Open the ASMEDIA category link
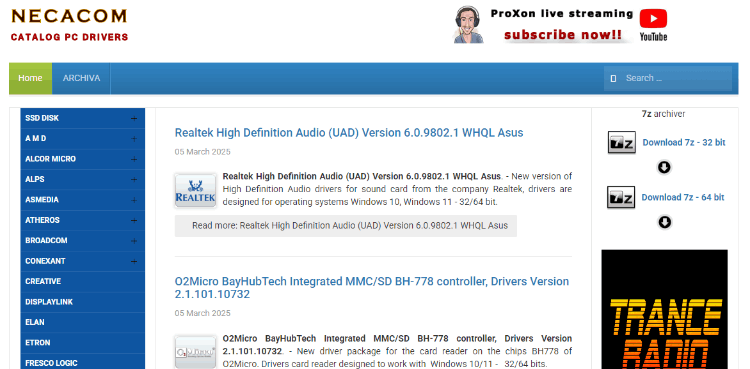Viewport: 750px width, 369px height. 42,200
